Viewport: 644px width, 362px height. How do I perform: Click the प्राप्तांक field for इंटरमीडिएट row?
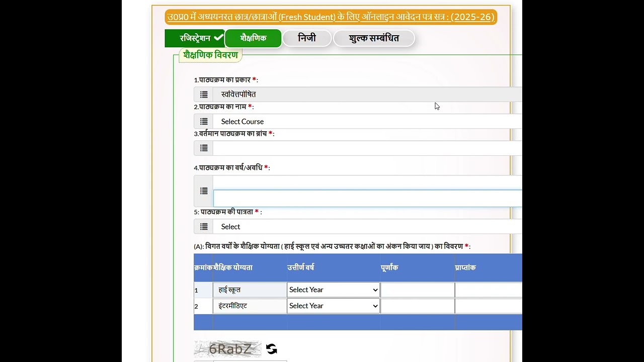click(489, 306)
